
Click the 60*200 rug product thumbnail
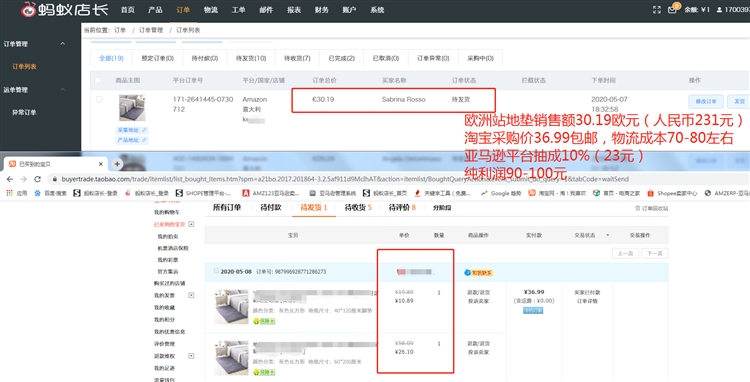(x=231, y=357)
